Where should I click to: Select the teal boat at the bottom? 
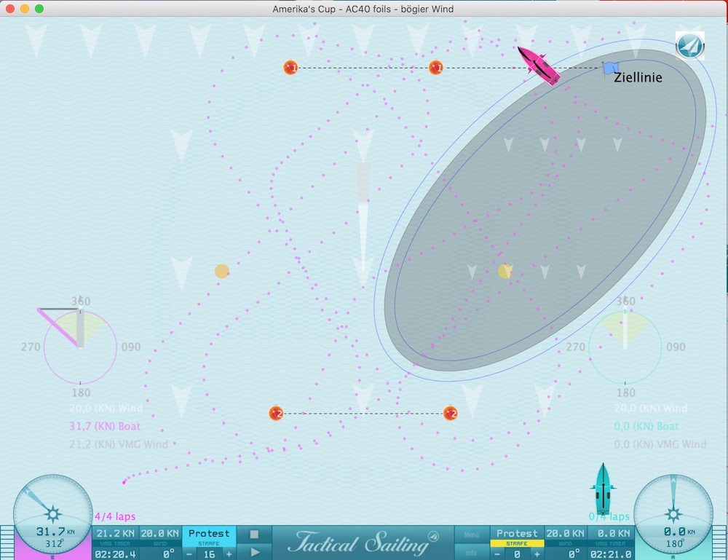[x=602, y=494]
